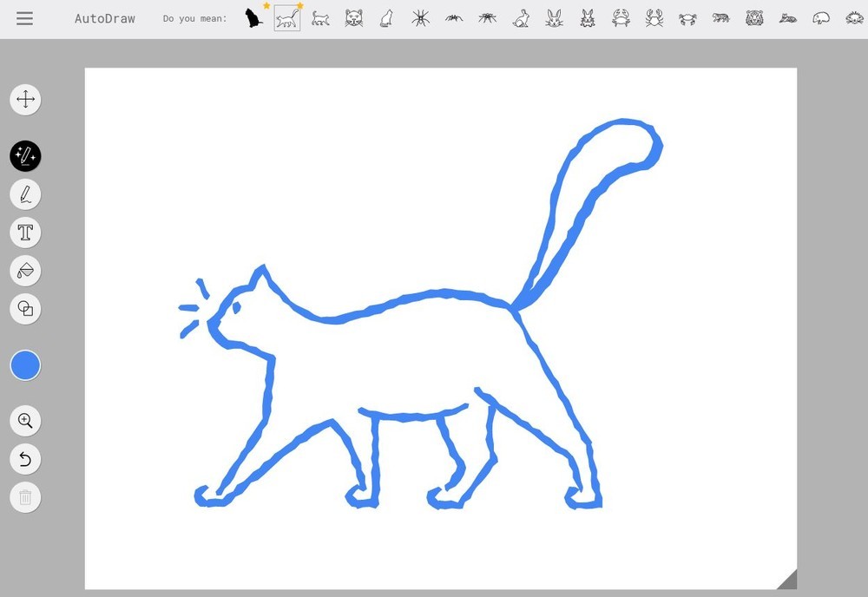Select the first crab suggestion
This screenshot has width=868, height=597.
[x=621, y=17]
